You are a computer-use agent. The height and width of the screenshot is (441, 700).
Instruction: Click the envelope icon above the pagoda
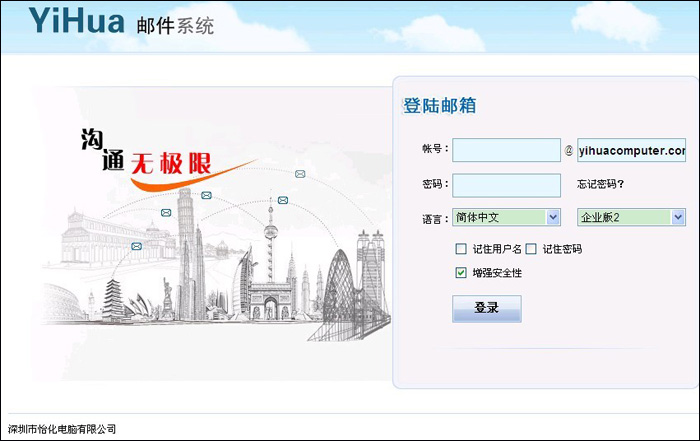click(x=136, y=245)
